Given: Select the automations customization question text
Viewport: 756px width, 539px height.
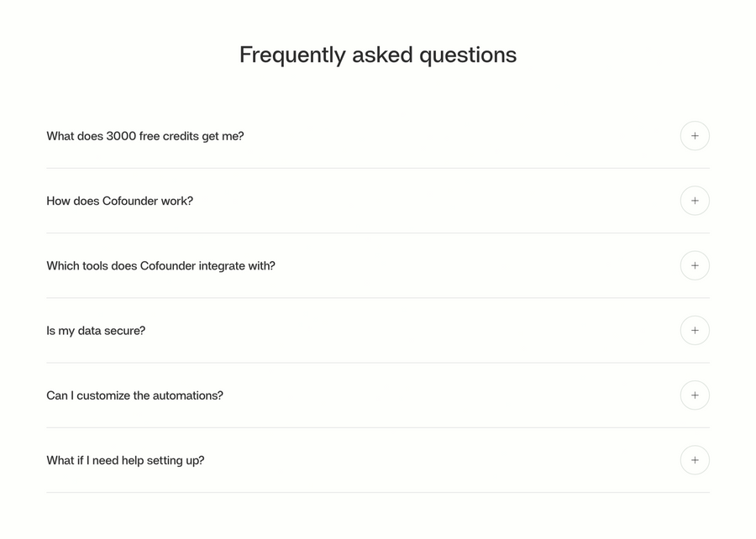Looking at the screenshot, I should click(134, 395).
